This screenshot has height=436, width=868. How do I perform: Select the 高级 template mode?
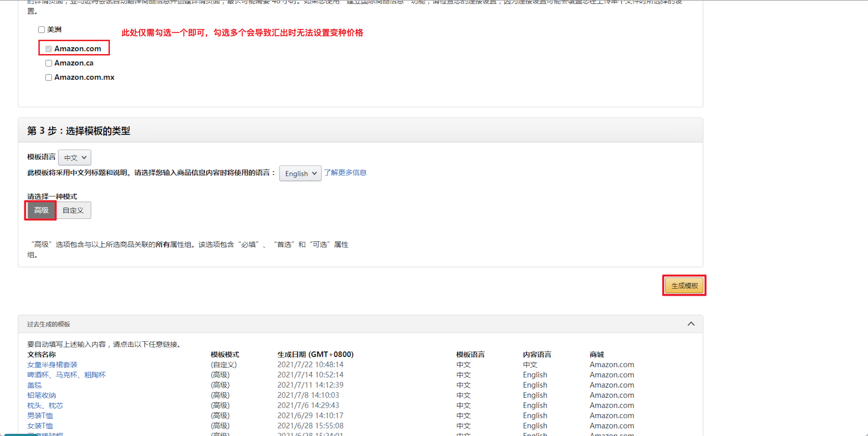41,210
